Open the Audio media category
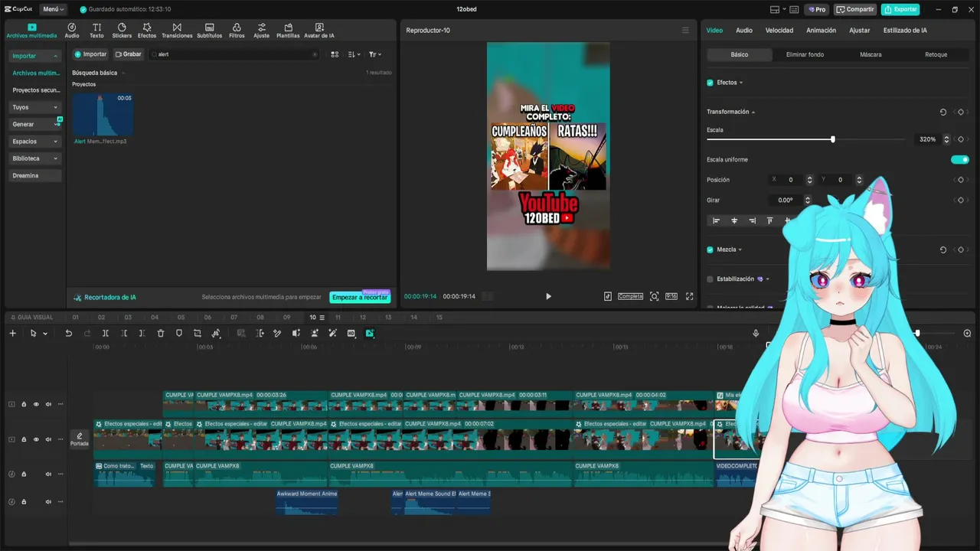980x551 pixels. coord(72,31)
